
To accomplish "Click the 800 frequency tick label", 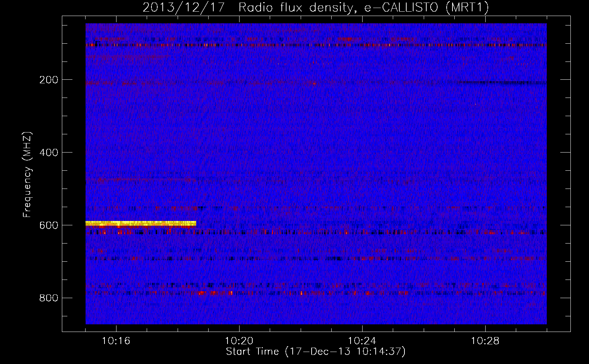I will click(48, 298).
